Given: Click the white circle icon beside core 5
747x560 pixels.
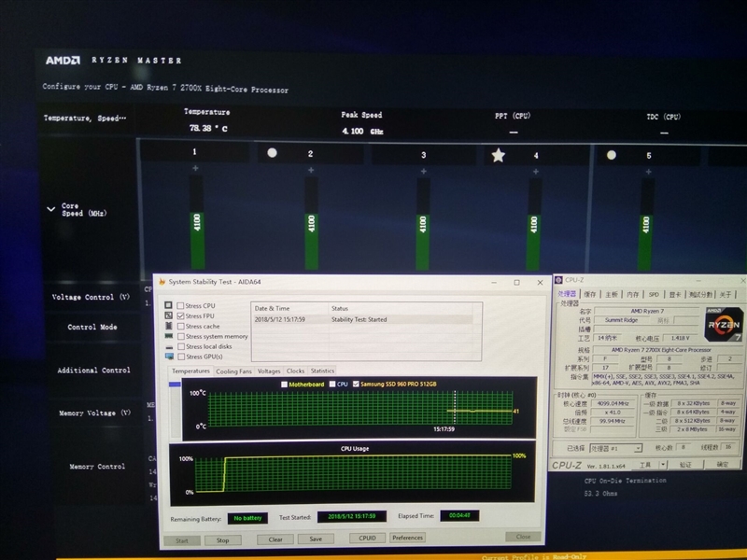Looking at the screenshot, I should point(612,155).
